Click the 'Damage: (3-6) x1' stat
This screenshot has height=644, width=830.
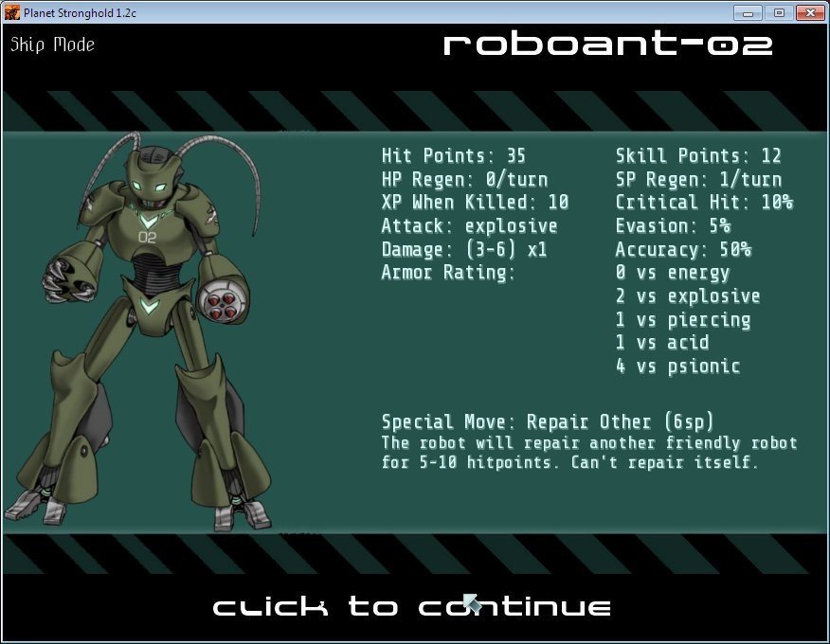tap(464, 249)
